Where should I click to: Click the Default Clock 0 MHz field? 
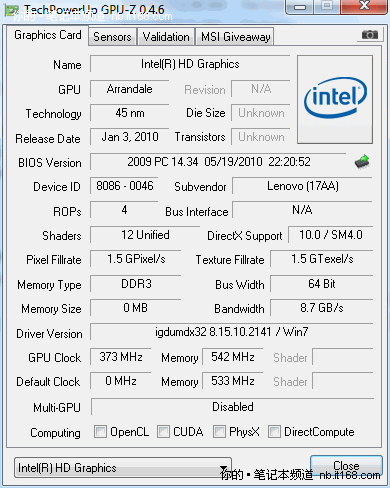click(121, 381)
